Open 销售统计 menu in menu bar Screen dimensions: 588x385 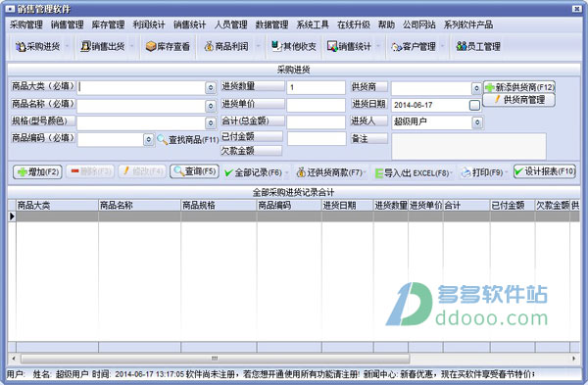(x=190, y=24)
